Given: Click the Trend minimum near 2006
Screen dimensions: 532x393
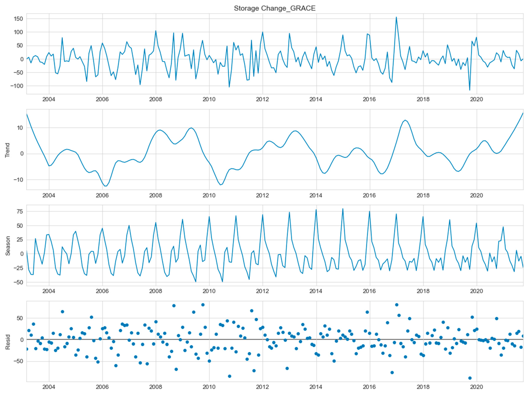Looking at the screenshot, I should coord(106,186).
